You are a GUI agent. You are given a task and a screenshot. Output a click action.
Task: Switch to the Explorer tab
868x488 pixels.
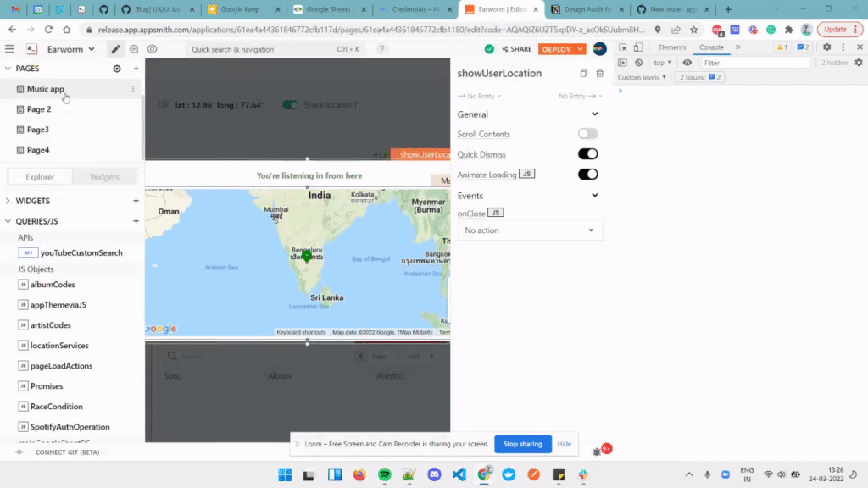(40, 177)
